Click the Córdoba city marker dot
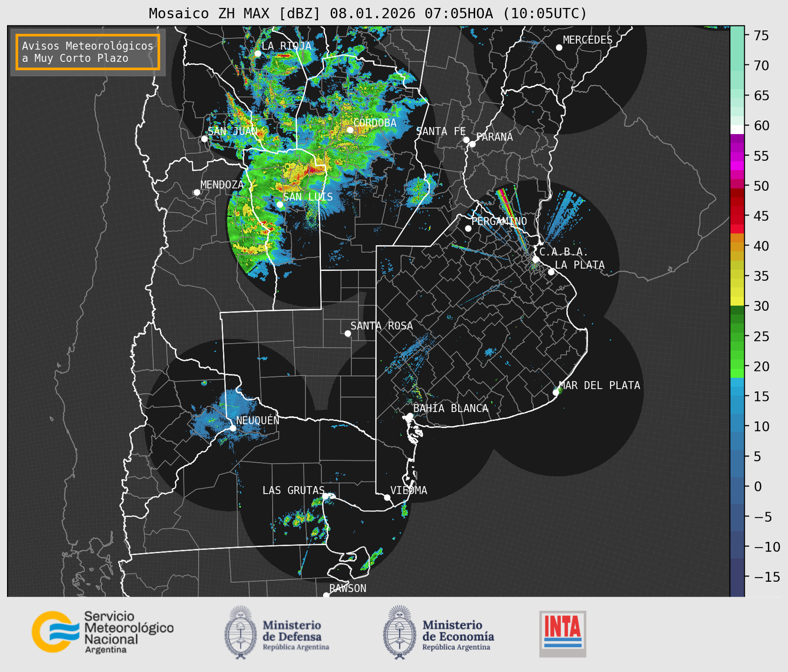788x672 pixels. (x=350, y=130)
